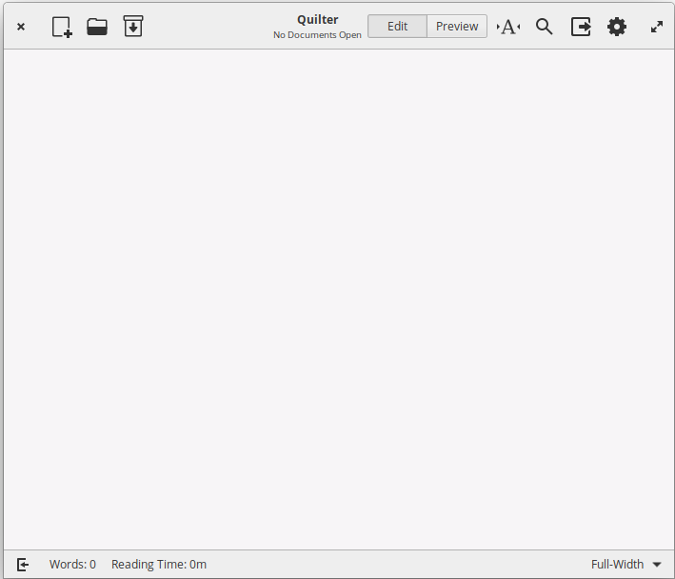Viewport: 675px width, 579px height.
Task: Show the sidebar from the status bar
Action: (x=23, y=564)
